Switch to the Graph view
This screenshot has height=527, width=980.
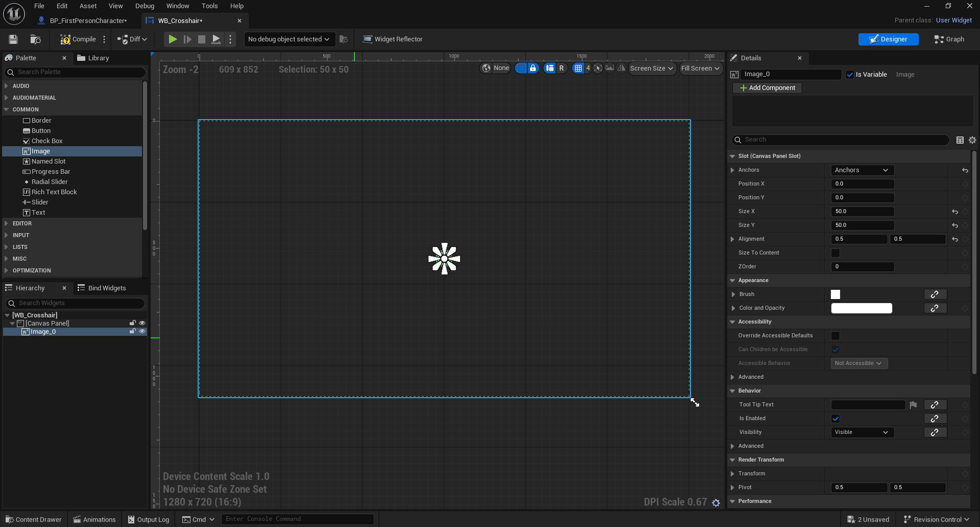(x=949, y=39)
